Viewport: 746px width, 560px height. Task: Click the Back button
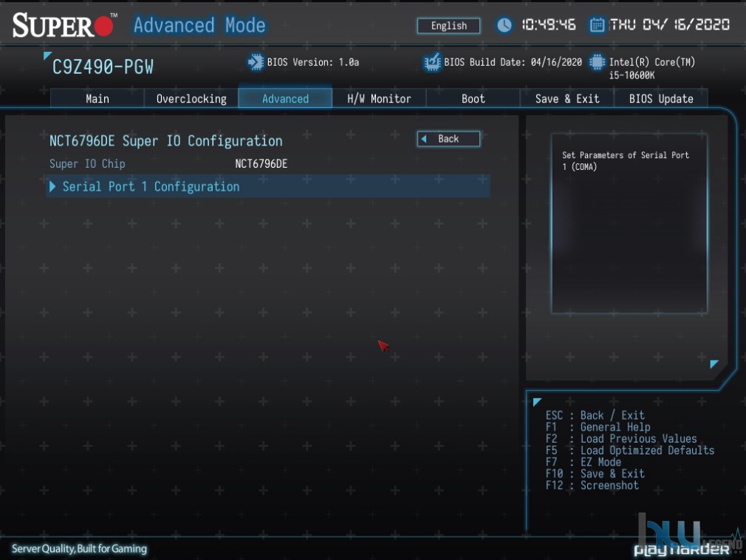click(448, 139)
